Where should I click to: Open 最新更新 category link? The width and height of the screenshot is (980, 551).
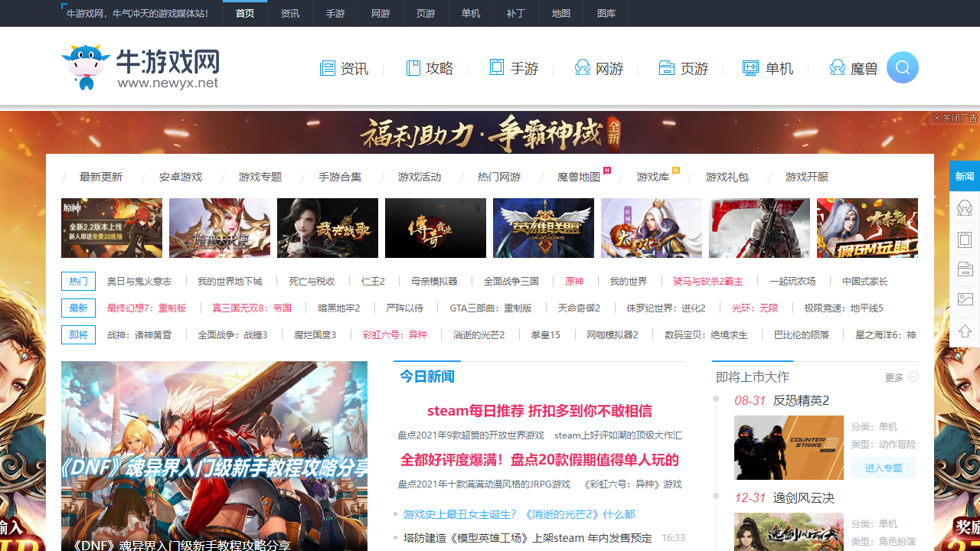[x=101, y=177]
